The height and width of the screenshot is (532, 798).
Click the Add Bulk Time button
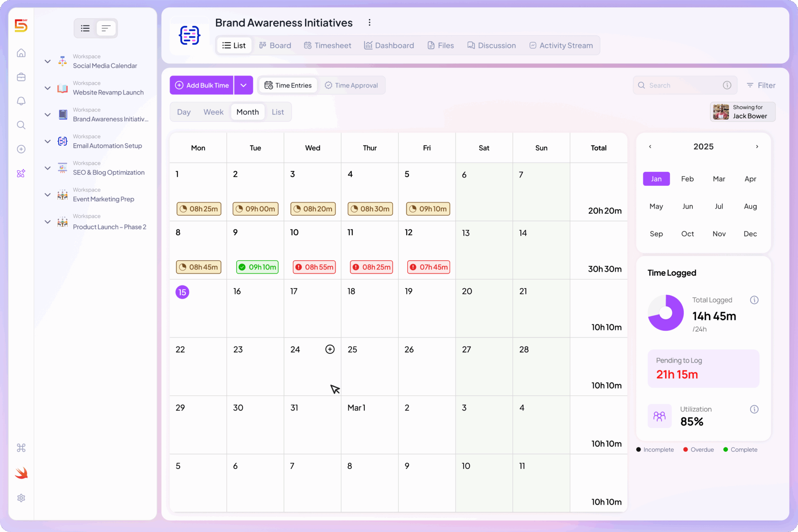click(x=201, y=85)
